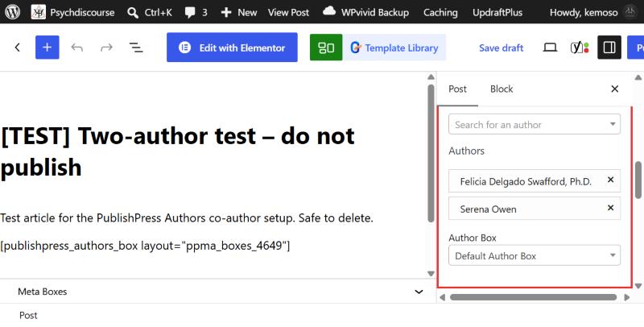Click the post title heading

point(177,151)
